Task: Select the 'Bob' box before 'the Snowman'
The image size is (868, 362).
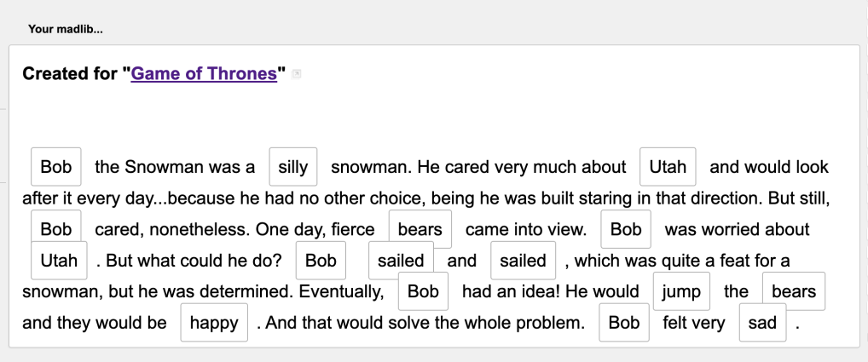Action: 56,166
